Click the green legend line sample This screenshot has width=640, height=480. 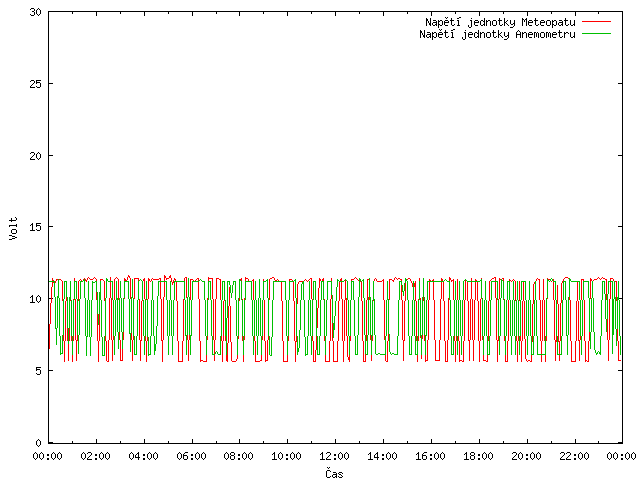click(596, 33)
